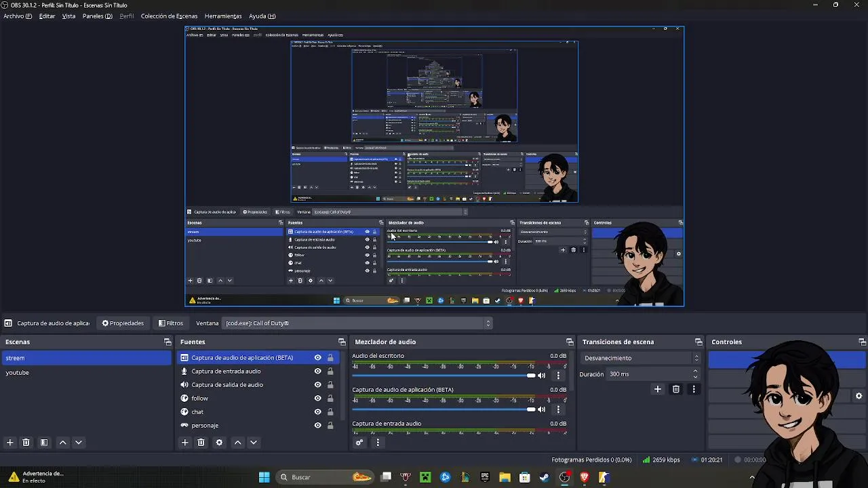Float the Transiciones de escena dock
The height and width of the screenshot is (488, 868).
pyautogui.click(x=698, y=342)
